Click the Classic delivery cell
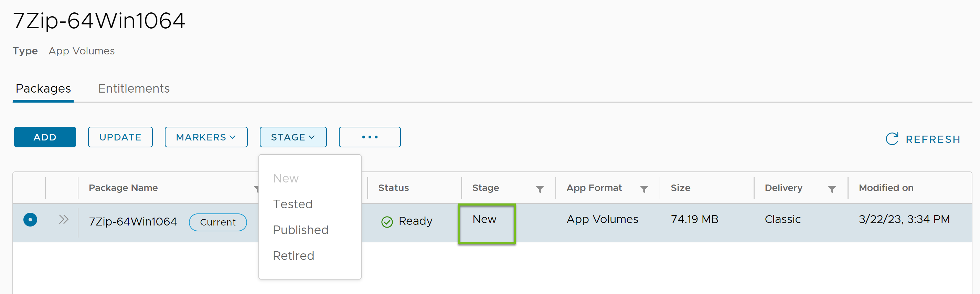This screenshot has width=980, height=294. click(782, 219)
